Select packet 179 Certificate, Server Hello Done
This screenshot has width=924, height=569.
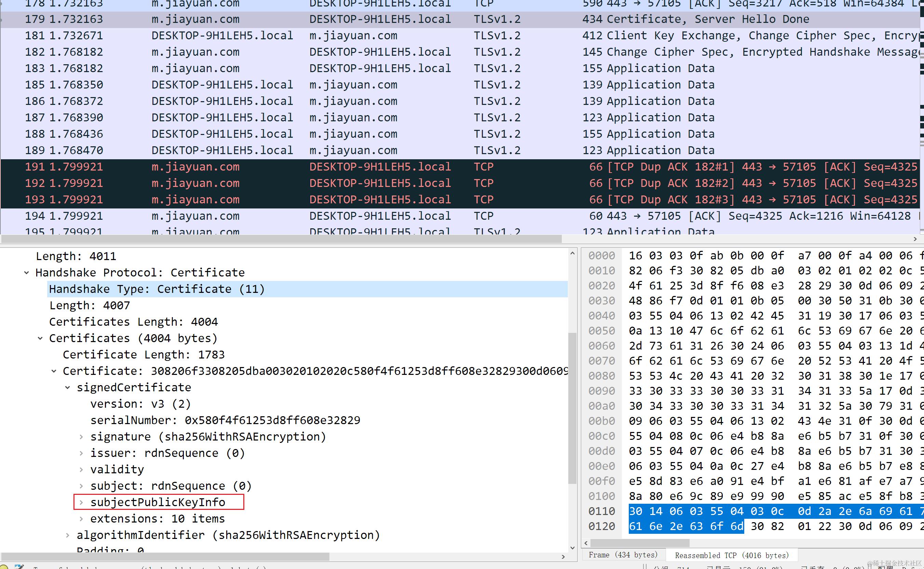pos(460,19)
